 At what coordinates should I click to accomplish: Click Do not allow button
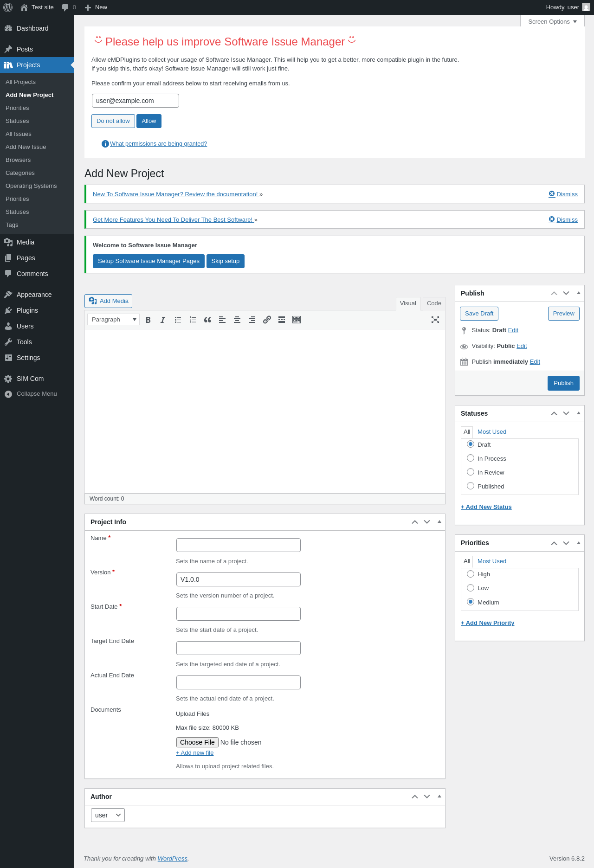click(113, 121)
